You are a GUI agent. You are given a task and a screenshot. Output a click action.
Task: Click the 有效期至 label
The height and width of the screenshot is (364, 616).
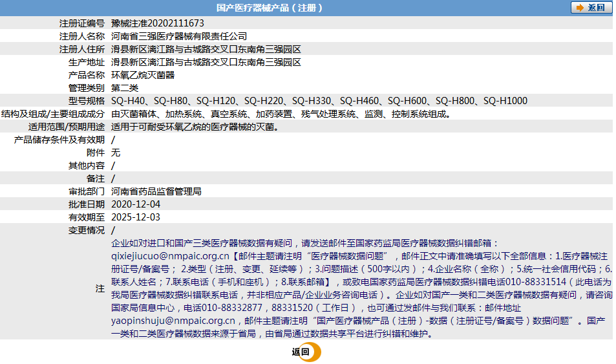pos(87,217)
